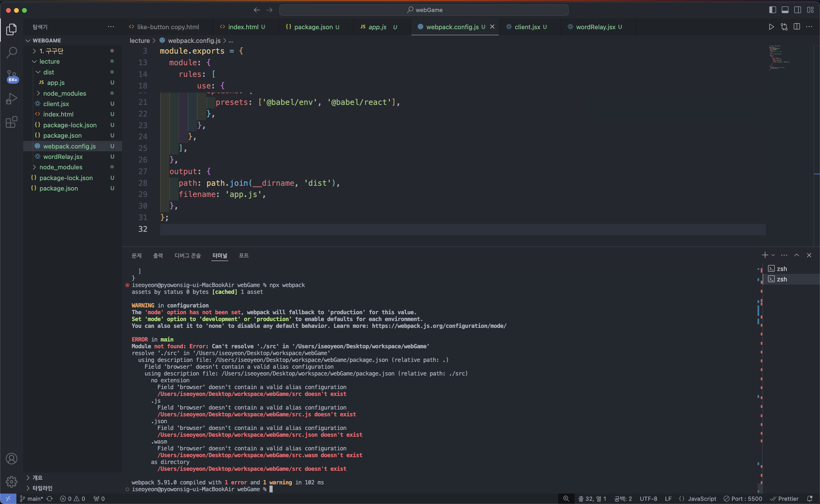This screenshot has width=820, height=504.
Task: Click the webGame command center search field
Action: coord(424,10)
